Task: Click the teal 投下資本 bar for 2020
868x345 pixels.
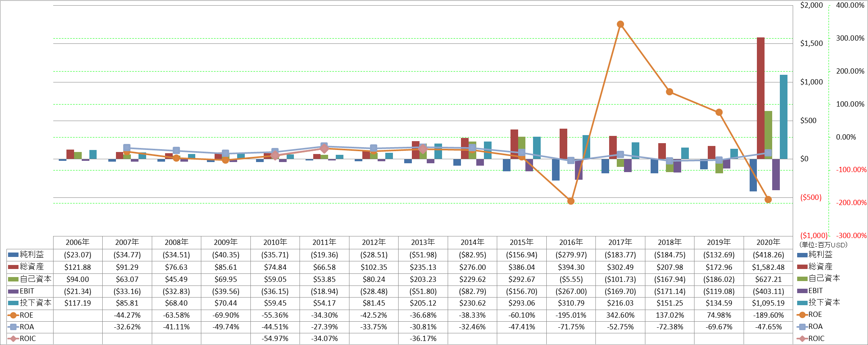Action: pyautogui.click(x=783, y=117)
